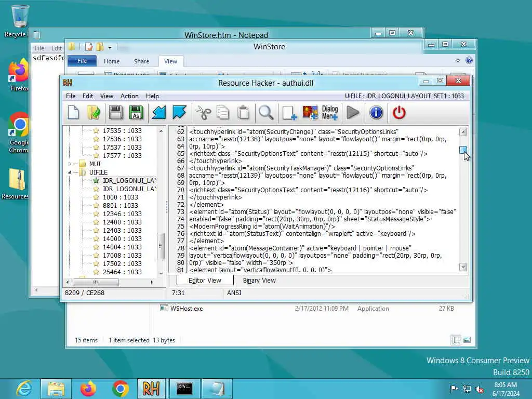This screenshot has height=399, width=532.
Task: Open Find with the magnifying glass icon
Action: pyautogui.click(x=266, y=113)
